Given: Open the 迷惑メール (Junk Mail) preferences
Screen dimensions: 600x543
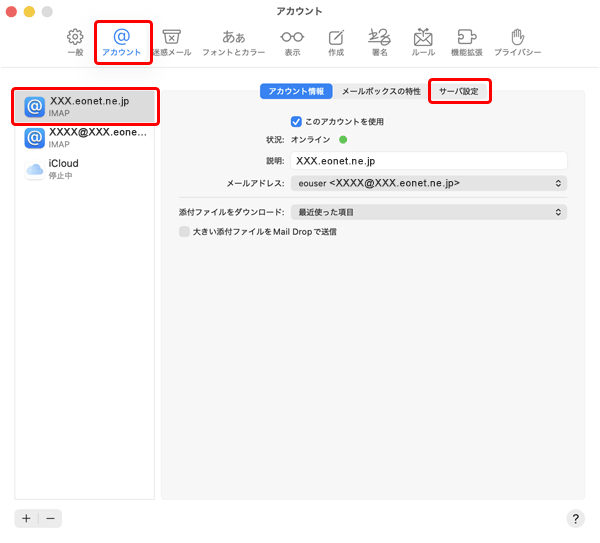Looking at the screenshot, I should click(x=171, y=41).
